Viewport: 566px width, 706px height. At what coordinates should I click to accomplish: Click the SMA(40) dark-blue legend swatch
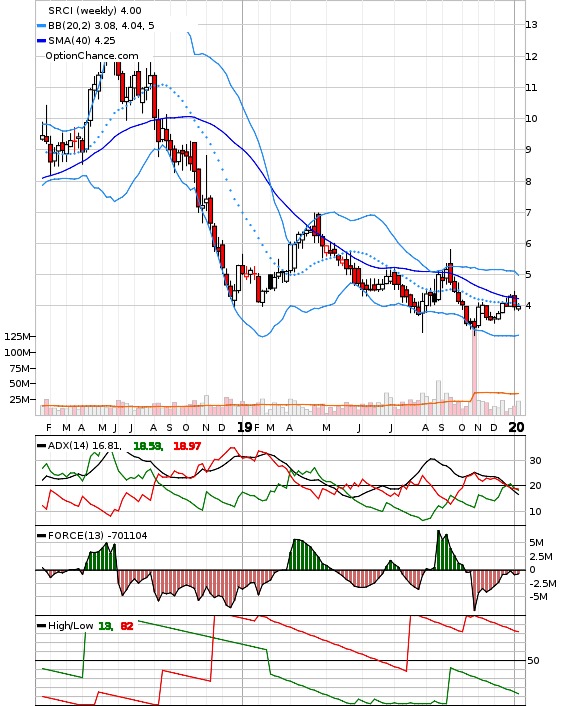(41, 41)
